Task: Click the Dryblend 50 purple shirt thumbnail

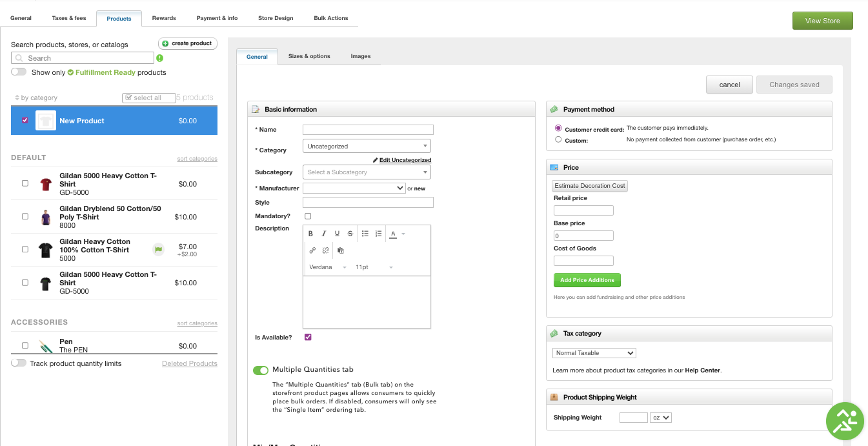Action: (45, 217)
